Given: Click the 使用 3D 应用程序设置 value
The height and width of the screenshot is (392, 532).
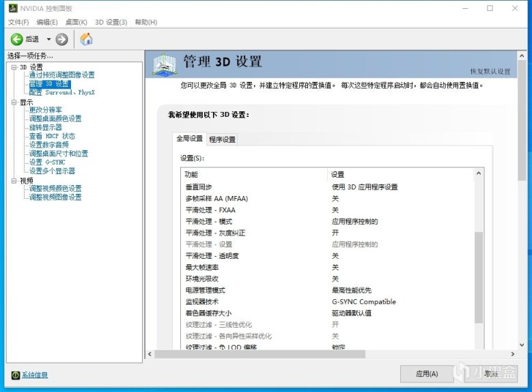Looking at the screenshot, I should click(x=365, y=187).
